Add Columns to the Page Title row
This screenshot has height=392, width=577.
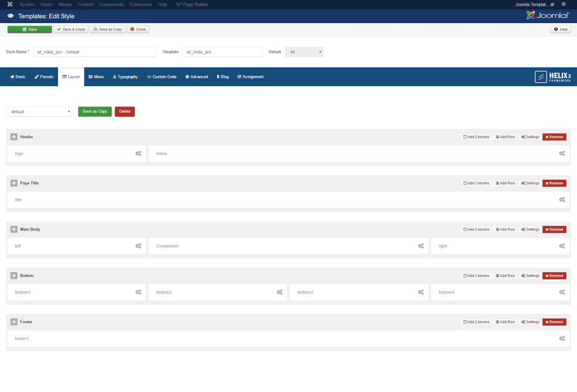click(476, 183)
